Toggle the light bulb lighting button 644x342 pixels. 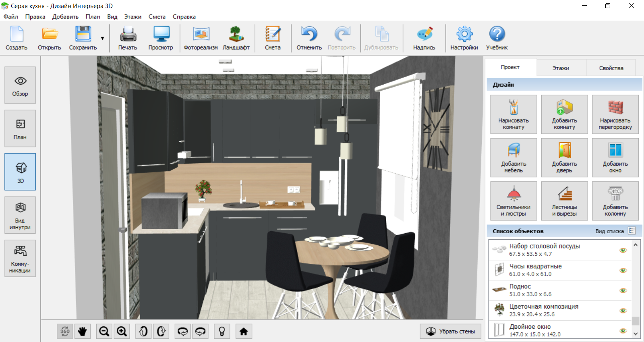pos(222,331)
